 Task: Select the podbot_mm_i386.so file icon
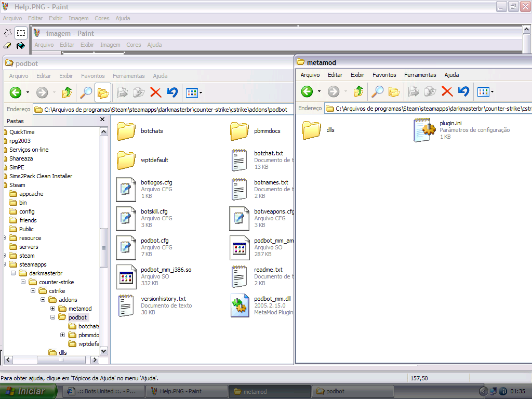126,277
